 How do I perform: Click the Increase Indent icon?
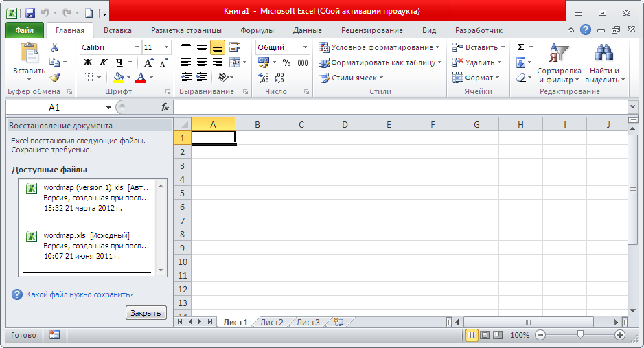click(x=202, y=77)
